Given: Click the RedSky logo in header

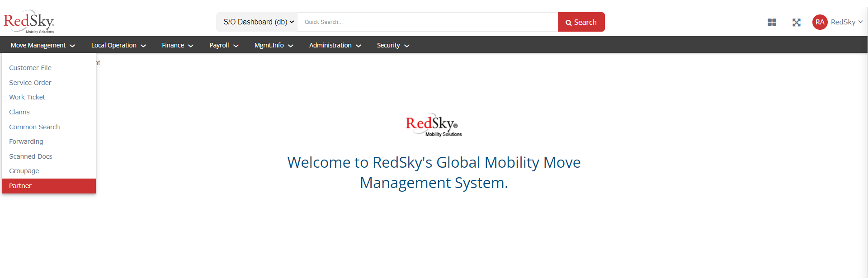Looking at the screenshot, I should pyautogui.click(x=29, y=22).
